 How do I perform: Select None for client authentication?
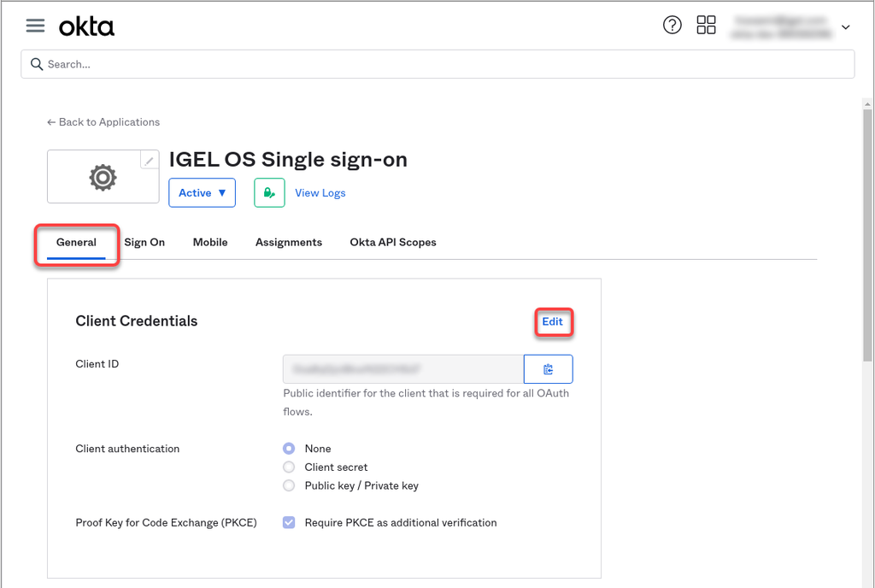(x=289, y=449)
